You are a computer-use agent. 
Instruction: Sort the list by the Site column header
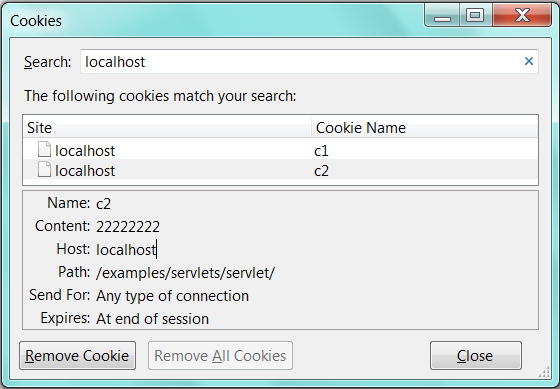point(167,128)
